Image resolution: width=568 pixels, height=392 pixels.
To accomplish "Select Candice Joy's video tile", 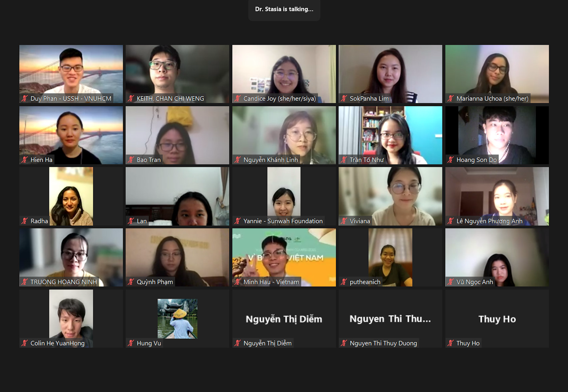I will (x=284, y=74).
